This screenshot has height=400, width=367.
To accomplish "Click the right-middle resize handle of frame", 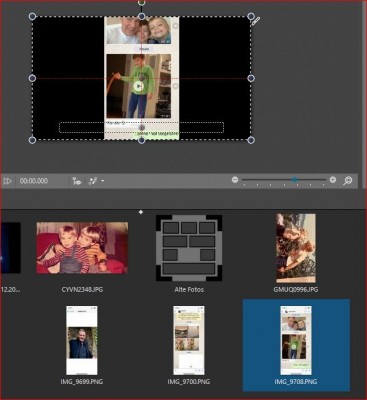I will [251, 78].
